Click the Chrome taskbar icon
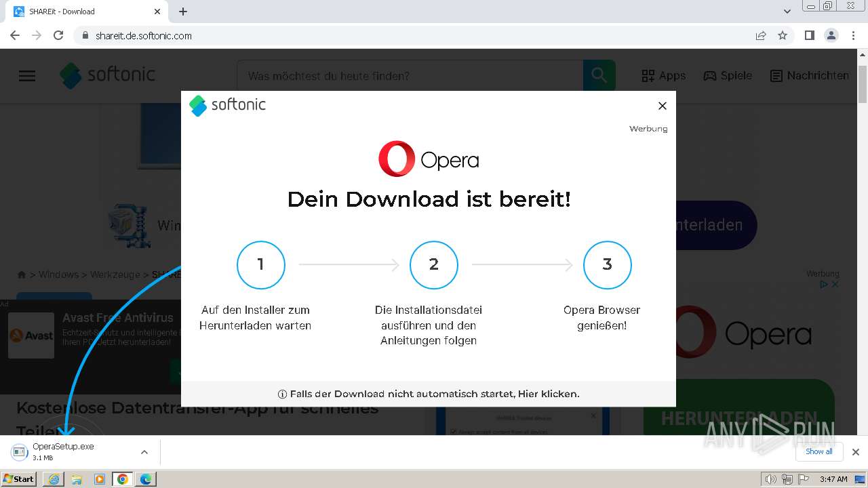Screen dimensions: 868x488 [123, 479]
